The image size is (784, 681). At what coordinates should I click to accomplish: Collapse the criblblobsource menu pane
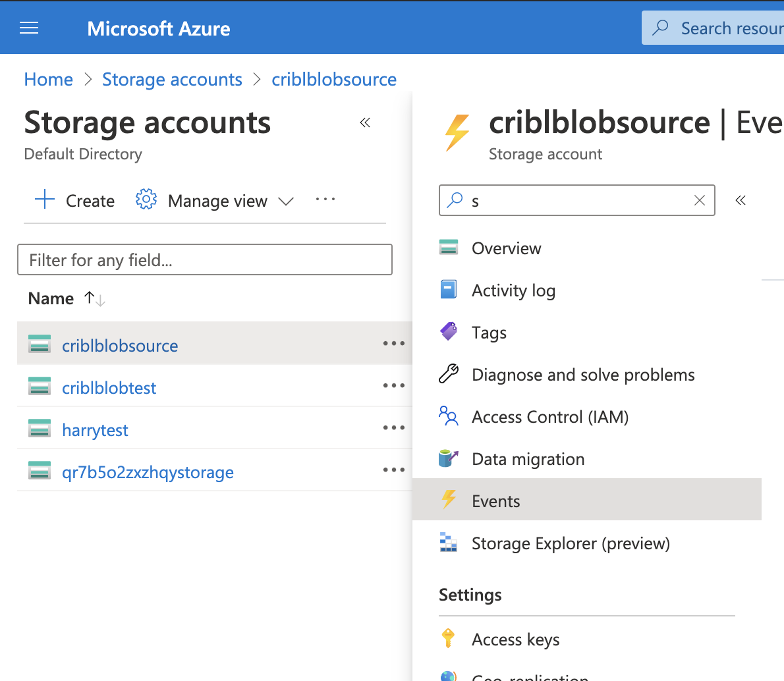point(741,200)
